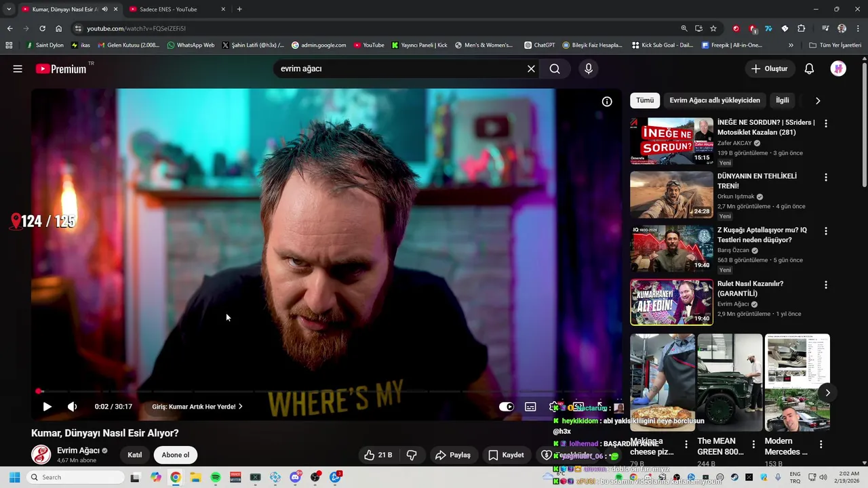Open options for 'Z Kuşağı Aptallaşıyor mu?'
This screenshot has width=868, height=488.
point(826,230)
